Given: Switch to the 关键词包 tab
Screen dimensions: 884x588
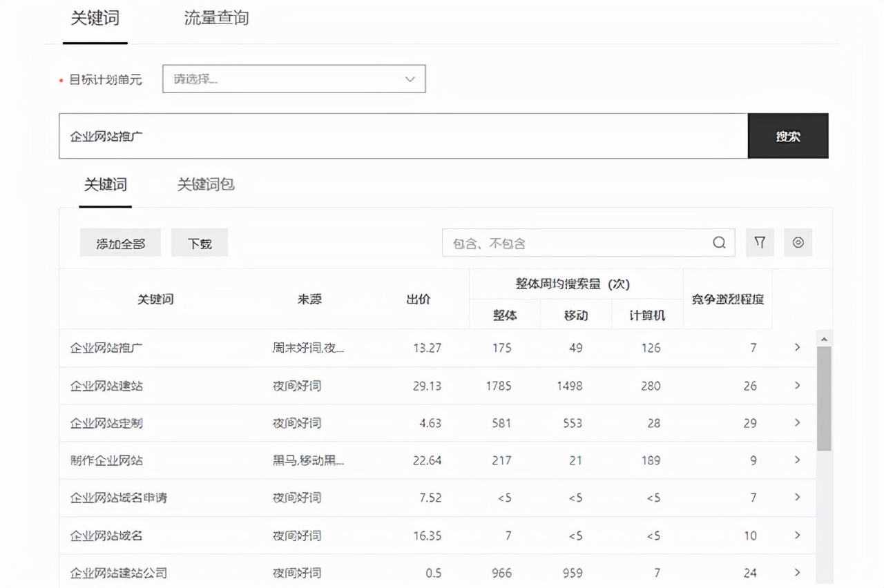Looking at the screenshot, I should [204, 184].
